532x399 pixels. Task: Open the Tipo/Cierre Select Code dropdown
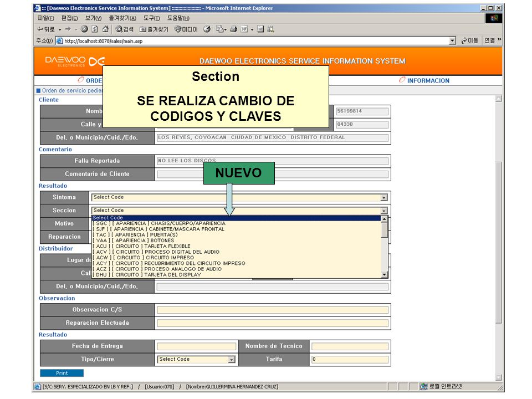click(x=196, y=360)
